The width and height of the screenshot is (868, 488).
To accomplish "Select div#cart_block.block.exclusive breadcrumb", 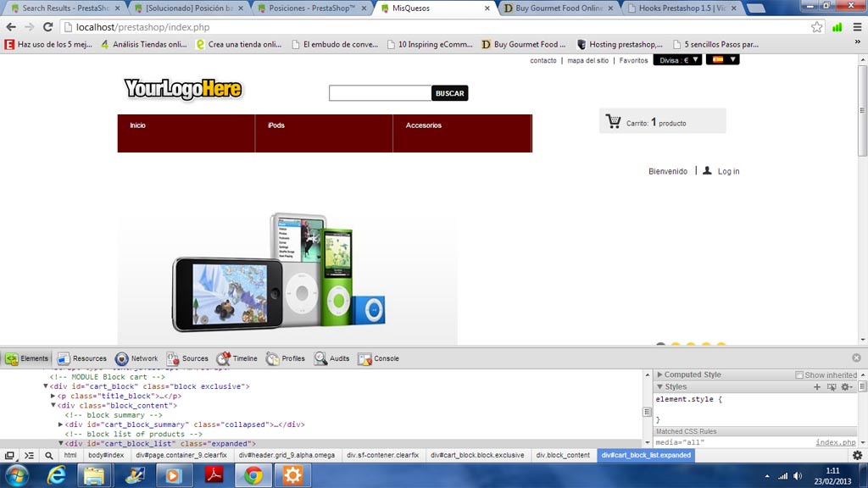I will click(478, 455).
